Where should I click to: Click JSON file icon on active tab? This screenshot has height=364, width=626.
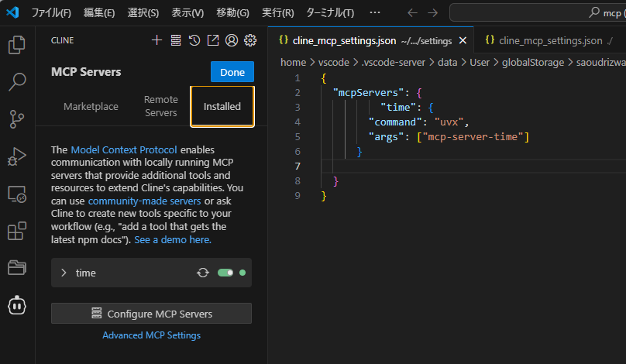pyautogui.click(x=284, y=40)
